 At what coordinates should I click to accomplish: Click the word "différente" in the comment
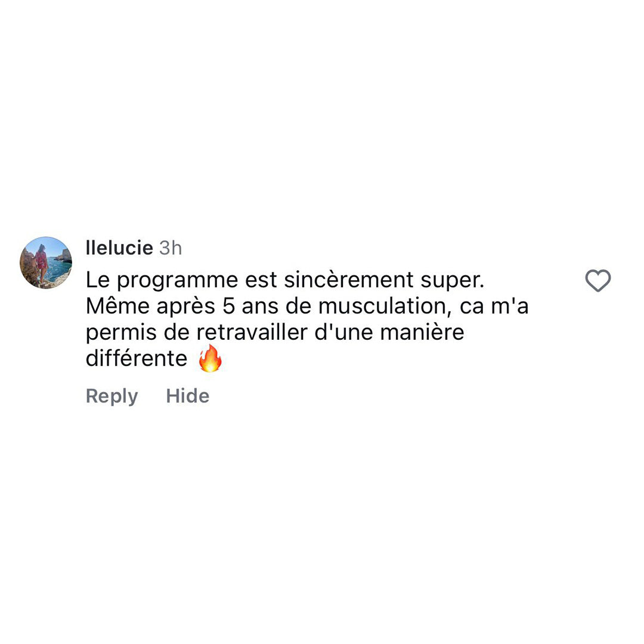137,359
